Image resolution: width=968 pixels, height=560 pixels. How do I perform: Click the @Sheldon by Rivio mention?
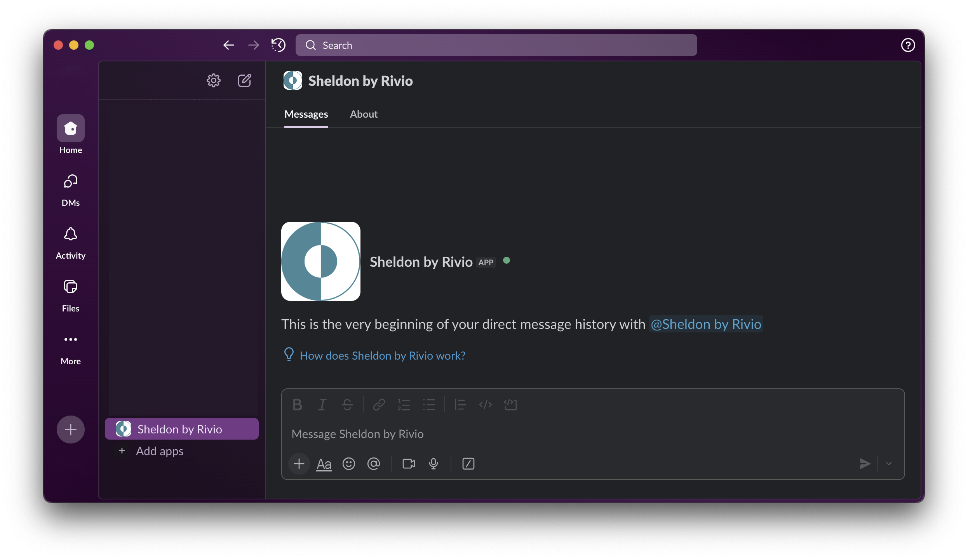point(706,324)
